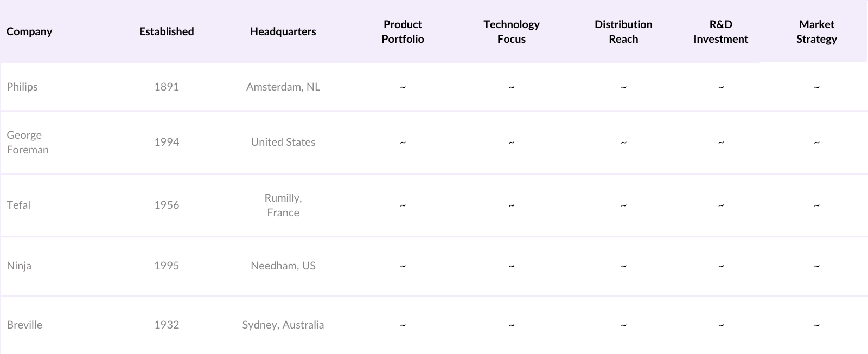Select the Amsterdam, NL headquarters cell

click(x=283, y=87)
